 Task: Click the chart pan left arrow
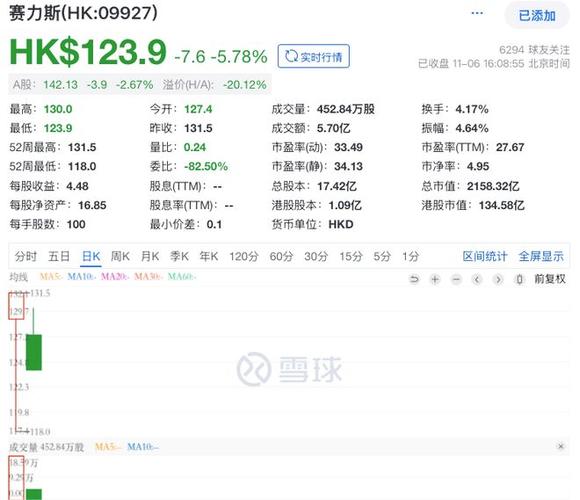477,279
